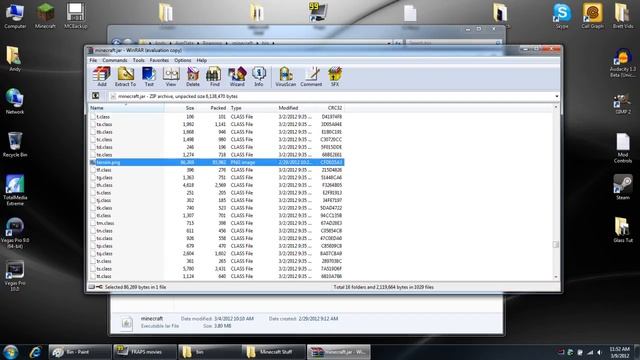Screen dimensions: 640x360
Task: Select the tt.class file row
Action: 216,276
